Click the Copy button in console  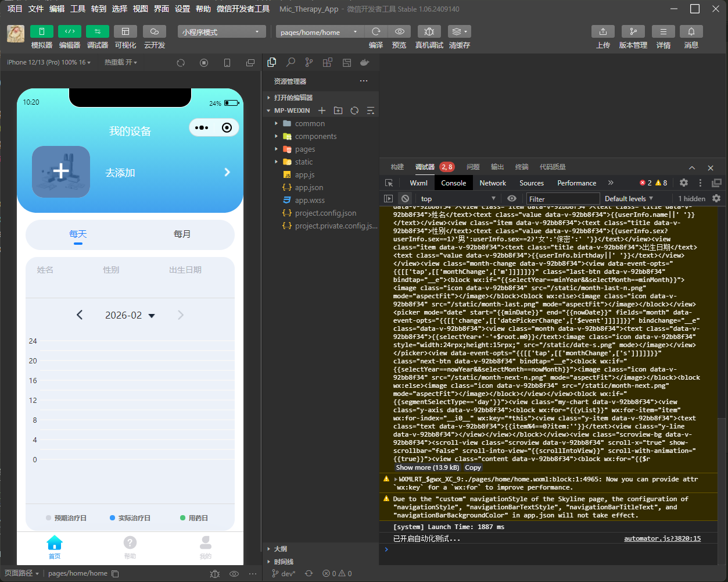[x=473, y=467]
